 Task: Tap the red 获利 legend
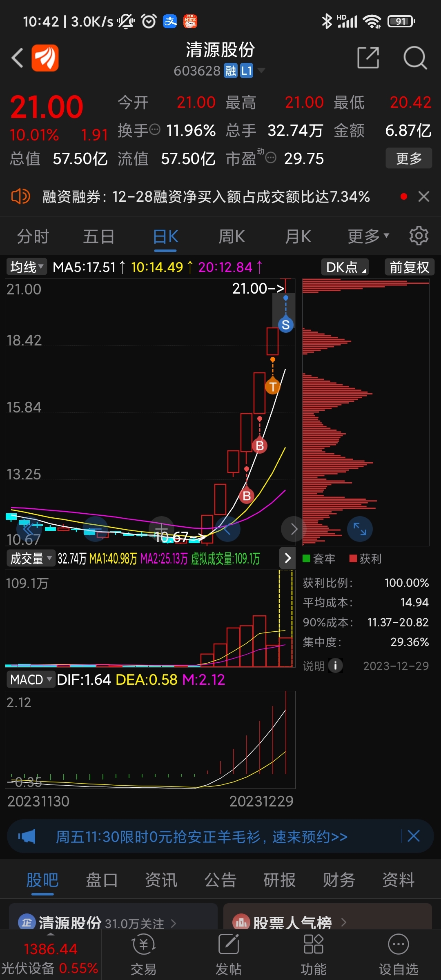pyautogui.click(x=365, y=559)
